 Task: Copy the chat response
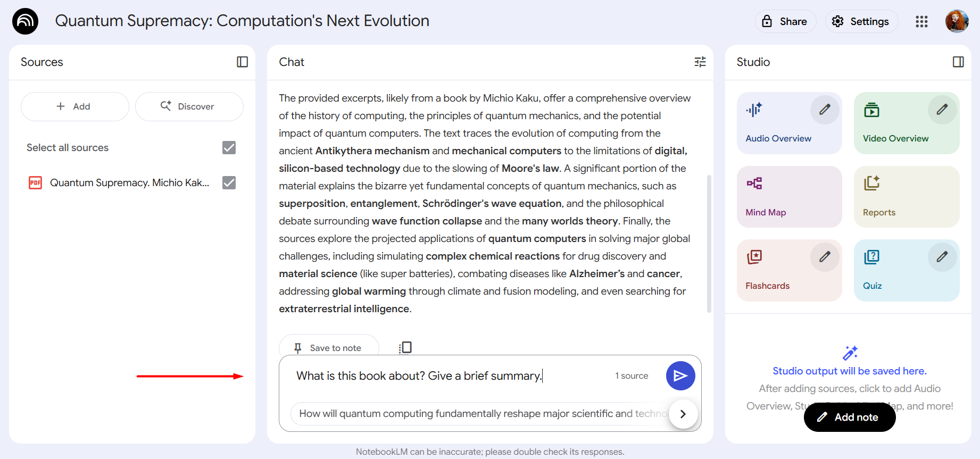pos(405,347)
